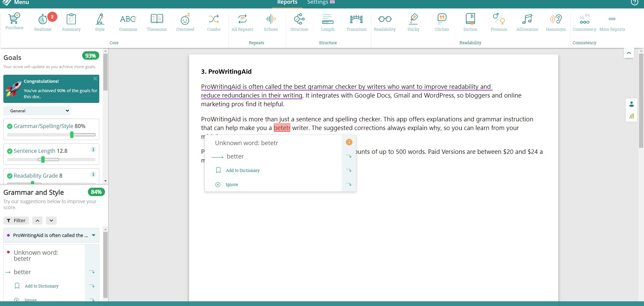
Task: Open the help question mark icon
Action: (x=635, y=2)
